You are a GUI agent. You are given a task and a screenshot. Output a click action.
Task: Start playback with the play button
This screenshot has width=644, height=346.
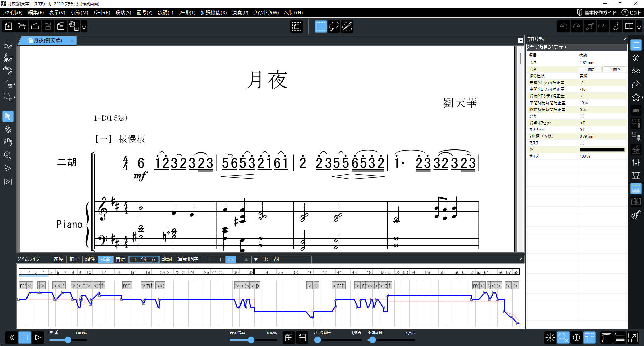click(x=38, y=337)
